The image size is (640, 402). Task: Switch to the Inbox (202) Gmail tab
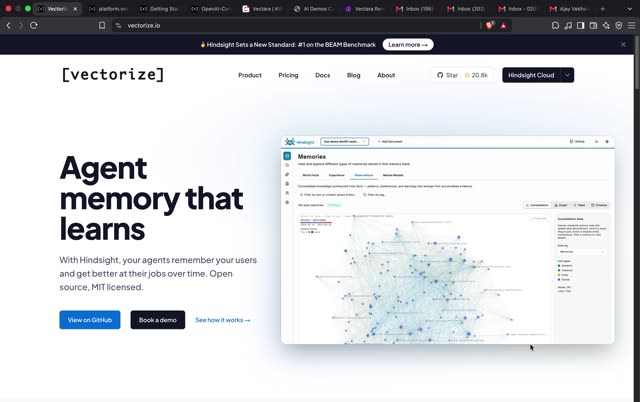[x=467, y=9]
